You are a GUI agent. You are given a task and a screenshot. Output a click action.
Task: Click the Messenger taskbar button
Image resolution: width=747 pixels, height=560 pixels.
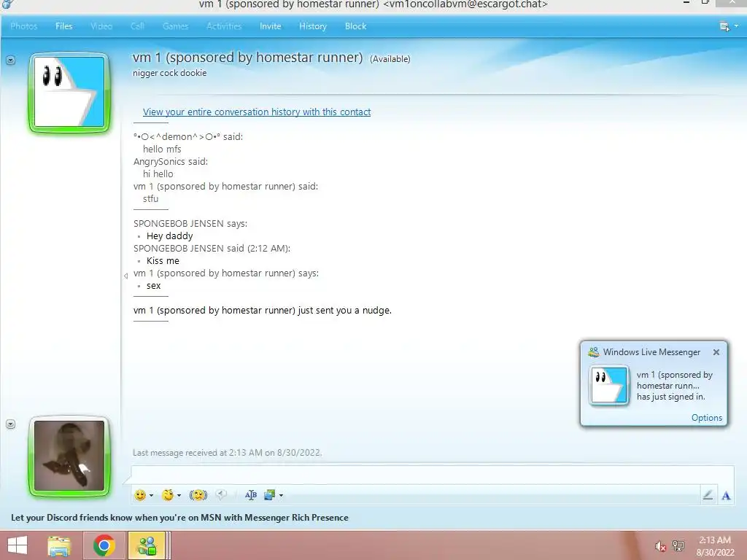(147, 545)
